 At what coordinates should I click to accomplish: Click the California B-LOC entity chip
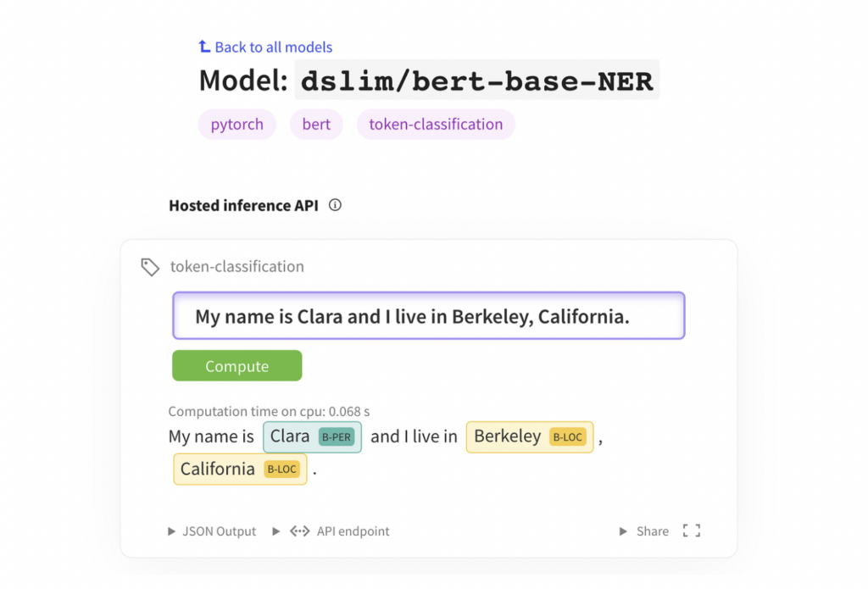click(239, 469)
